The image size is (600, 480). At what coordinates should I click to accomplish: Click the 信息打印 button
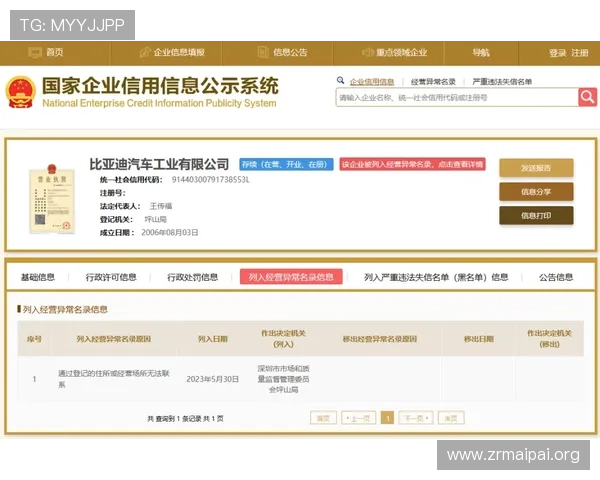click(536, 216)
